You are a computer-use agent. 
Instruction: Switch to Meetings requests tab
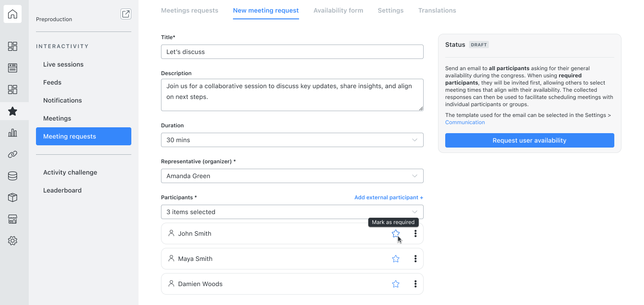tap(190, 10)
